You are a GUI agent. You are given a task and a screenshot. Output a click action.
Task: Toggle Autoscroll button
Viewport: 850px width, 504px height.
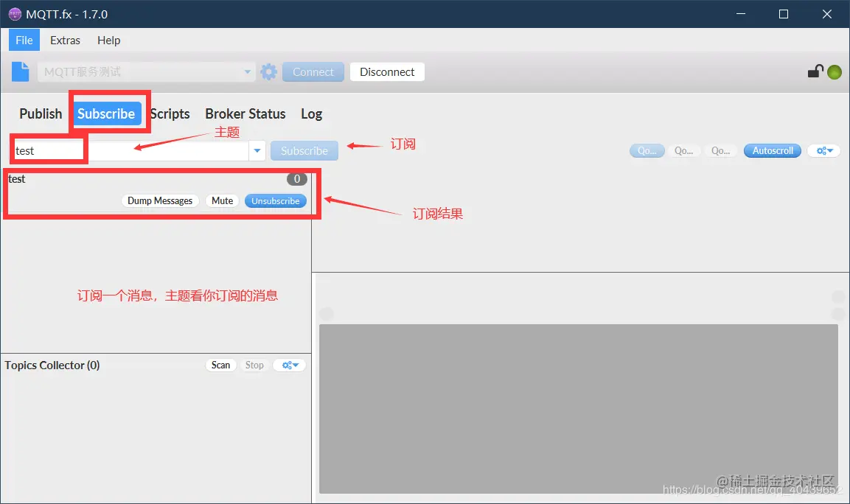click(x=773, y=150)
